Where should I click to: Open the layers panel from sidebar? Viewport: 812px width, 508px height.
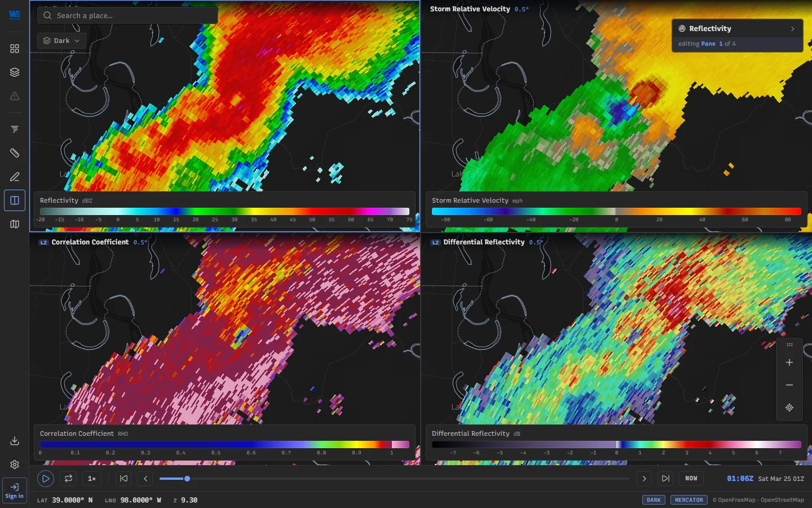pyautogui.click(x=15, y=72)
